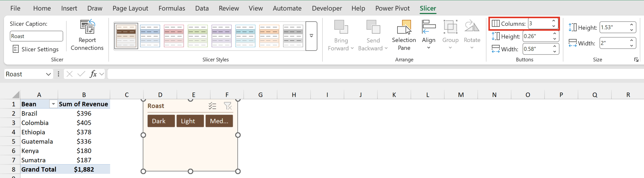Click the Sum of Revenue header cell
This screenshot has height=178, width=644.
[84, 104]
